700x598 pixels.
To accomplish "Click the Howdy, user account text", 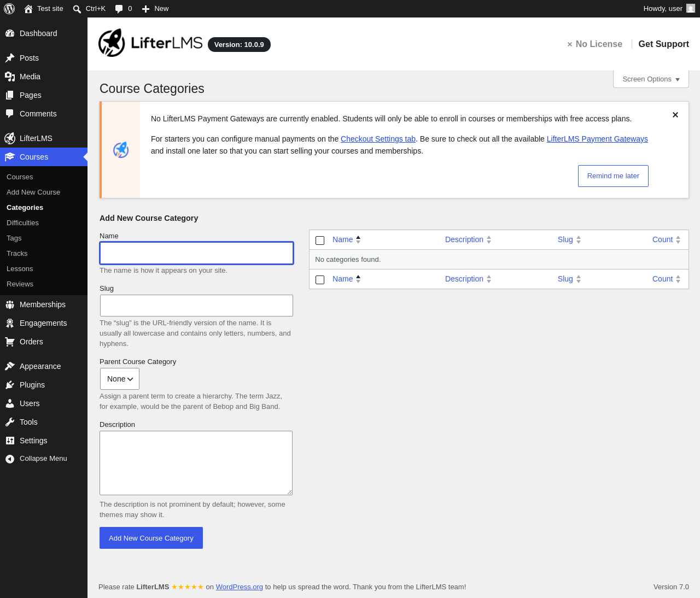I will pyautogui.click(x=663, y=9).
